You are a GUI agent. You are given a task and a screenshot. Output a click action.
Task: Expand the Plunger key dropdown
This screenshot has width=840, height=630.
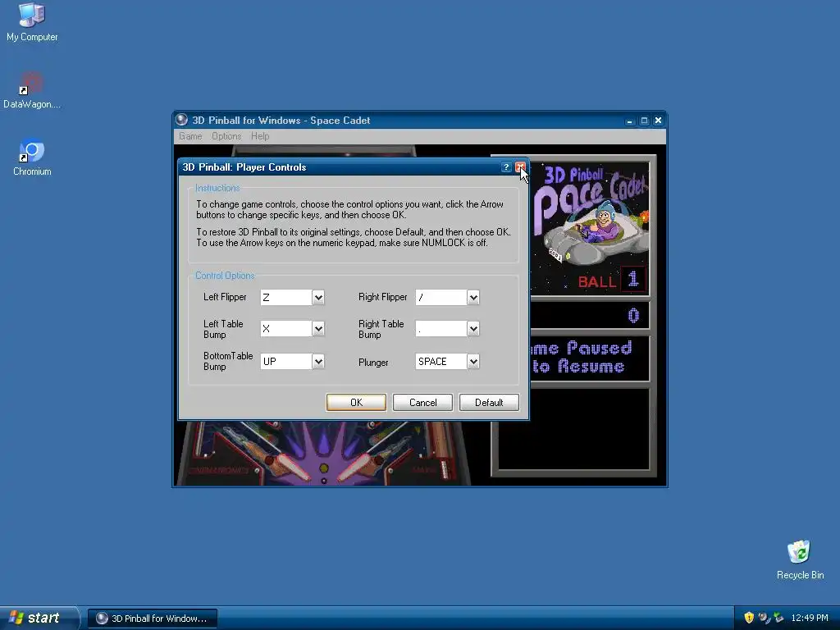pyautogui.click(x=473, y=362)
